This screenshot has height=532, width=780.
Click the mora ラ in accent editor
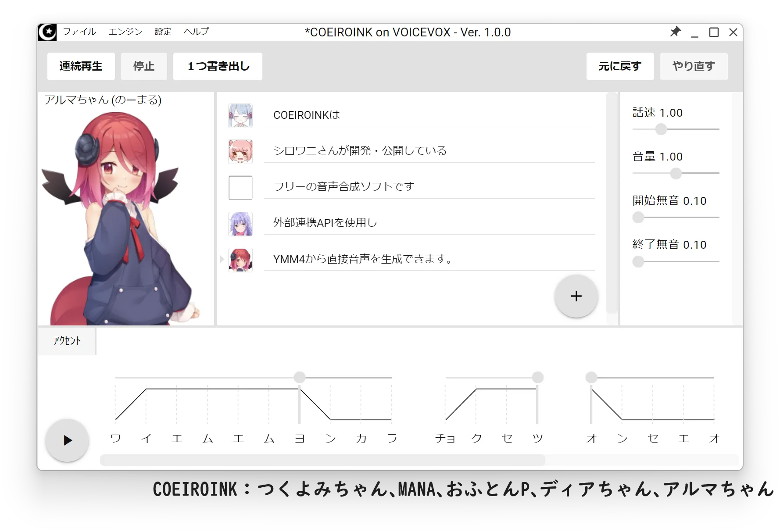[392, 438]
